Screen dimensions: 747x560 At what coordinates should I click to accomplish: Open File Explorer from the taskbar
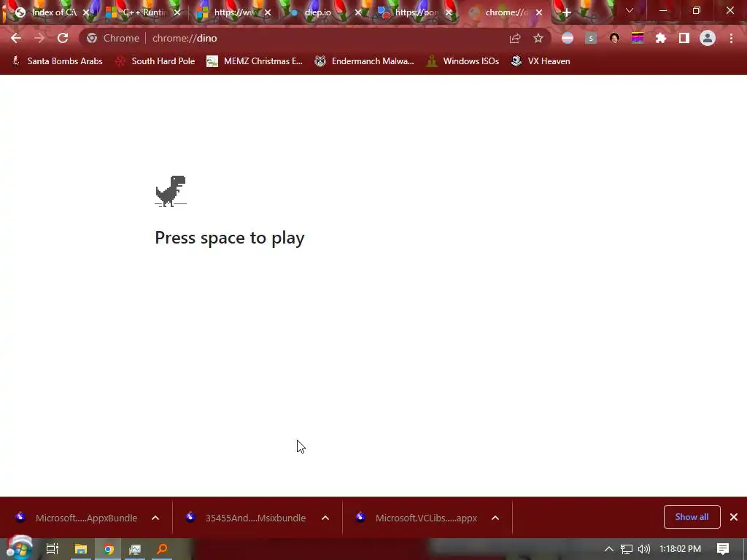pyautogui.click(x=80, y=549)
